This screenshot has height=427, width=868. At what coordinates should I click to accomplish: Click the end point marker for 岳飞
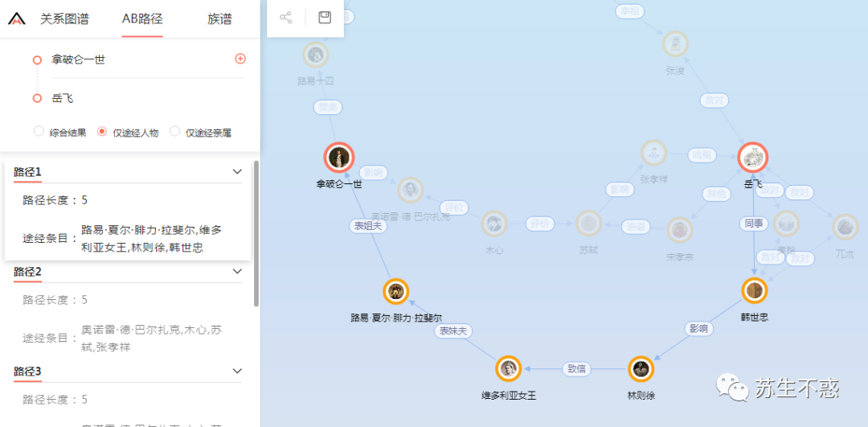click(x=37, y=98)
